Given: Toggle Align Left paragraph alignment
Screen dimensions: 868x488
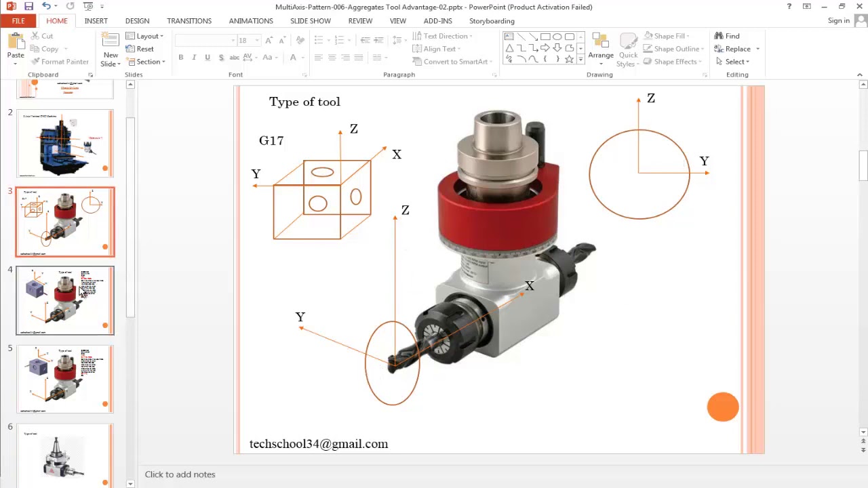Looking at the screenshot, I should tap(319, 58).
